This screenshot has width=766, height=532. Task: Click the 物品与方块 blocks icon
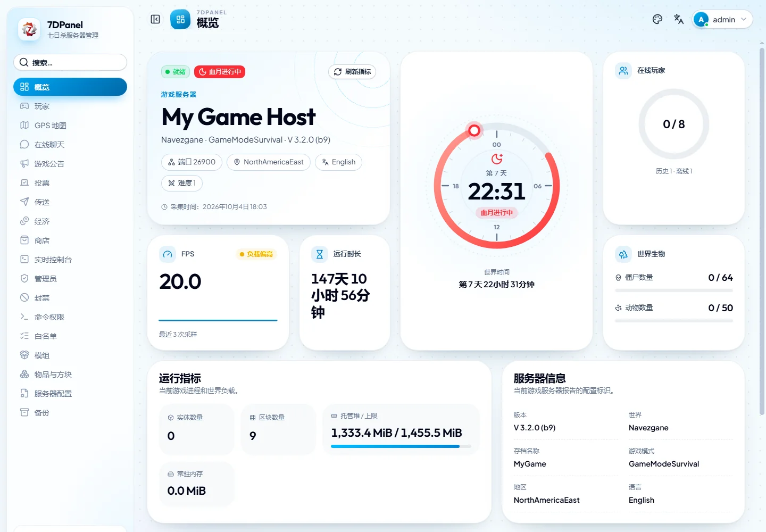[24, 375]
